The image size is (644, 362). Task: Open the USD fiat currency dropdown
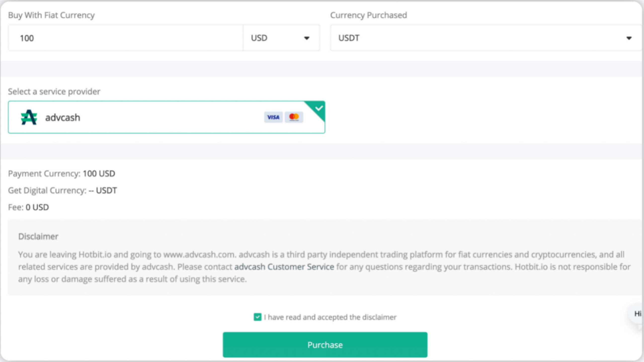tap(281, 38)
